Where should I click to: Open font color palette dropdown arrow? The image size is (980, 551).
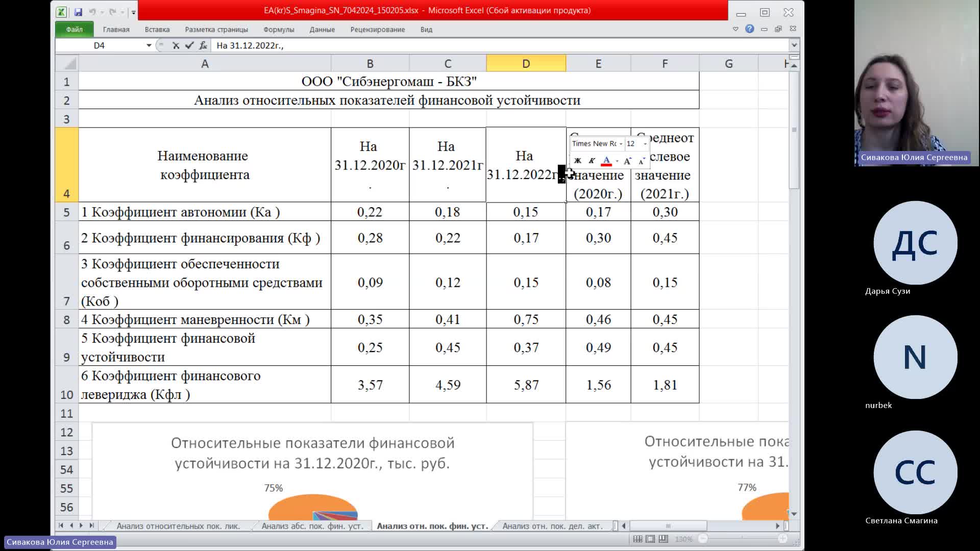pyautogui.click(x=617, y=161)
